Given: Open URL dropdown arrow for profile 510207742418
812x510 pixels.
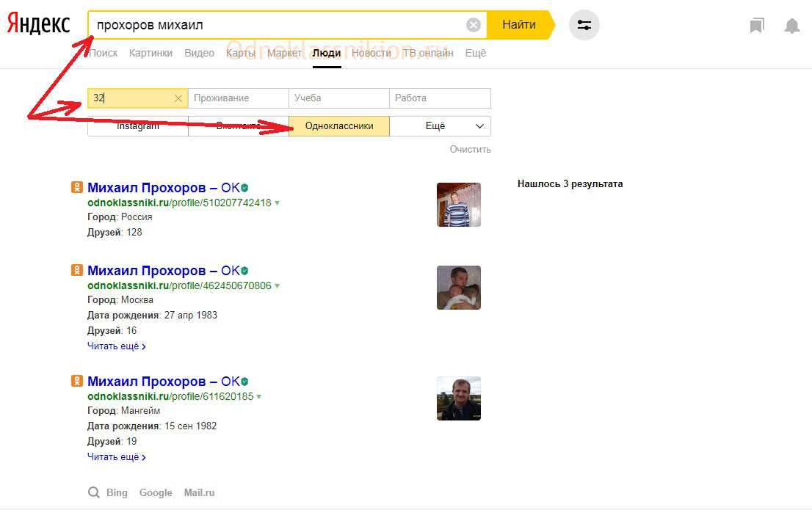Looking at the screenshot, I should pyautogui.click(x=277, y=203).
